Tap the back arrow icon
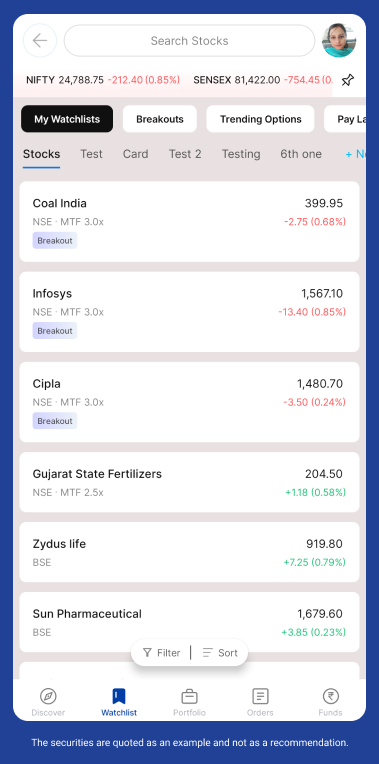Image resolution: width=379 pixels, height=764 pixels. pyautogui.click(x=40, y=40)
